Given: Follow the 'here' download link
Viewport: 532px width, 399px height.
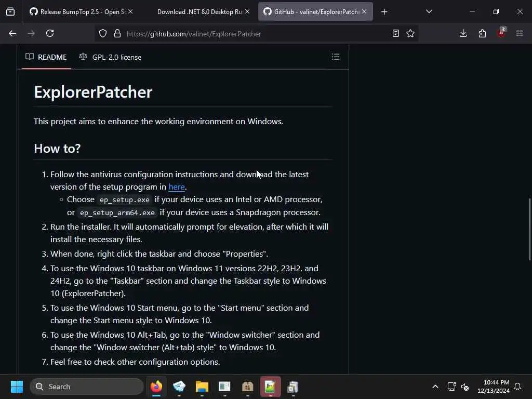Looking at the screenshot, I should [177, 187].
